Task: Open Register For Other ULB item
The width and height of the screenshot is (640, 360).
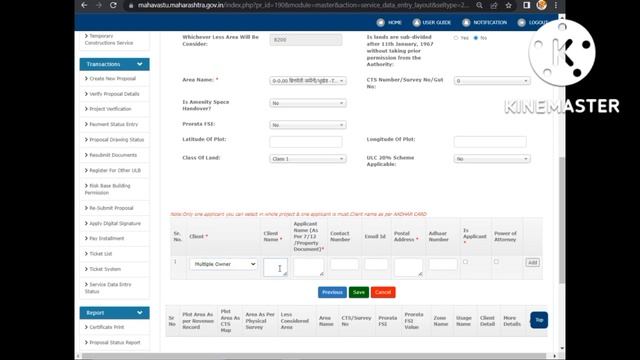Action: [x=114, y=170]
